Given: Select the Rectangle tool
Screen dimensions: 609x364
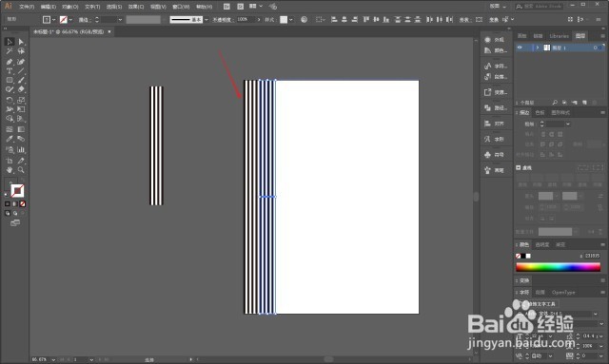Looking at the screenshot, I should pos(10,81).
